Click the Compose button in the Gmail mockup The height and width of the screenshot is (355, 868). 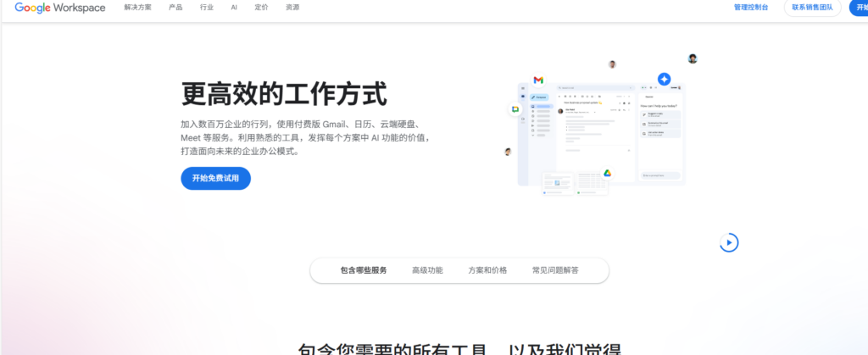coord(538,97)
